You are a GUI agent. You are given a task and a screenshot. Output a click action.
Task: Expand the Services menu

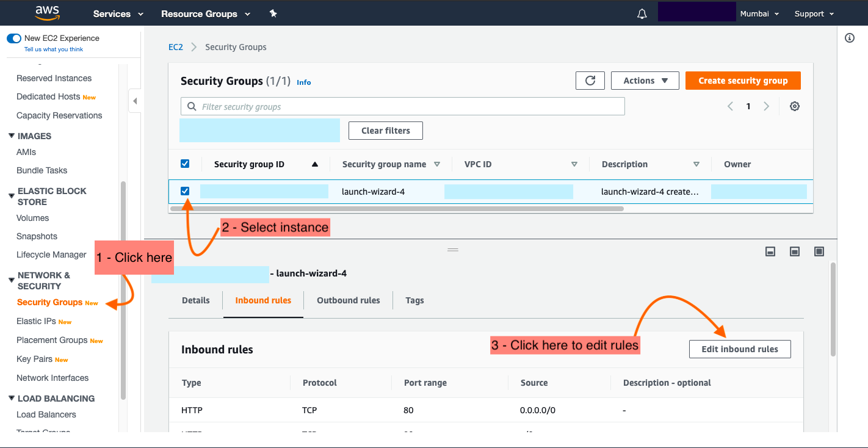point(118,13)
